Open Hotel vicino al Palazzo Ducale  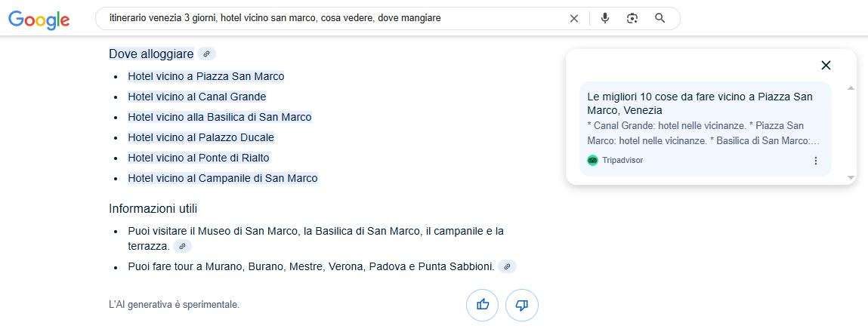pos(200,137)
